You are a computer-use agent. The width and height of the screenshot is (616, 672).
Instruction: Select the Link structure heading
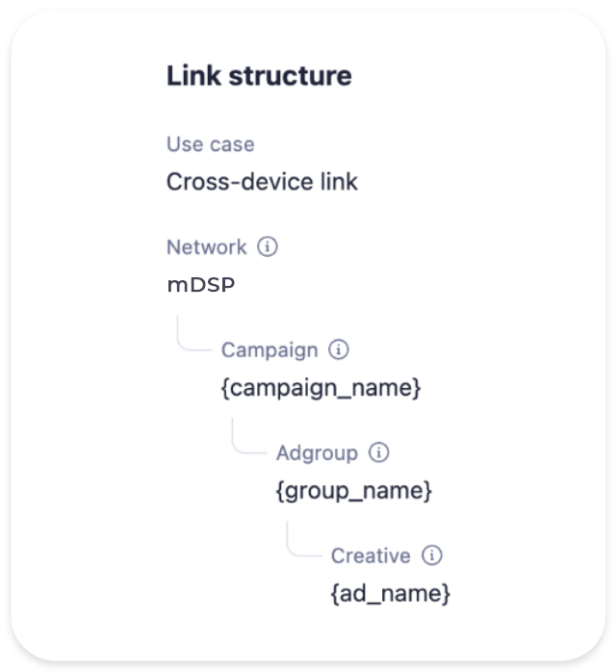(x=259, y=76)
